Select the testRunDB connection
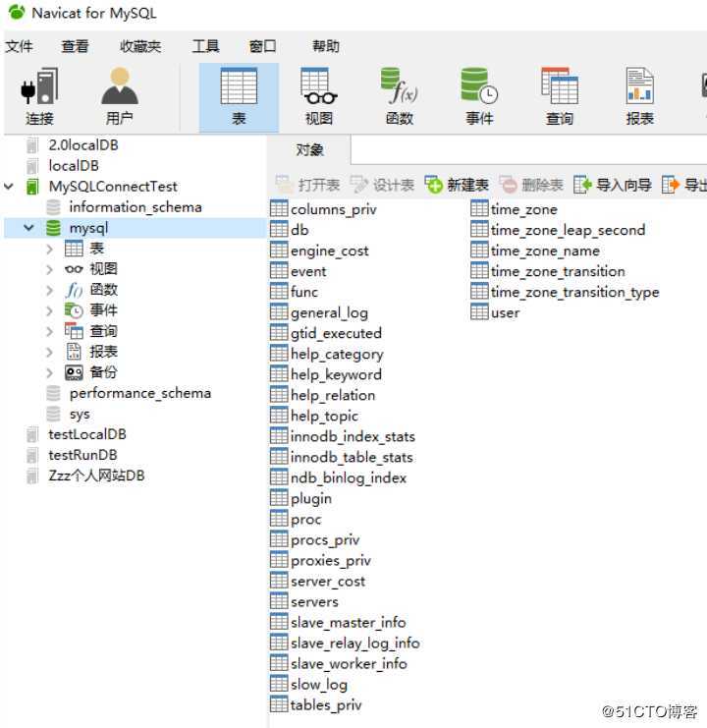Screen dimensions: 707x728 (x=82, y=455)
